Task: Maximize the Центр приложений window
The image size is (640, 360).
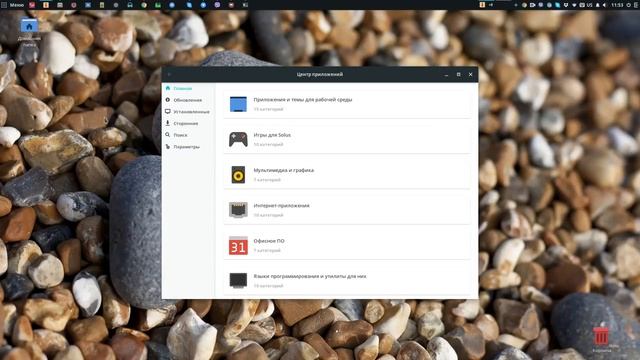Action: point(458,74)
